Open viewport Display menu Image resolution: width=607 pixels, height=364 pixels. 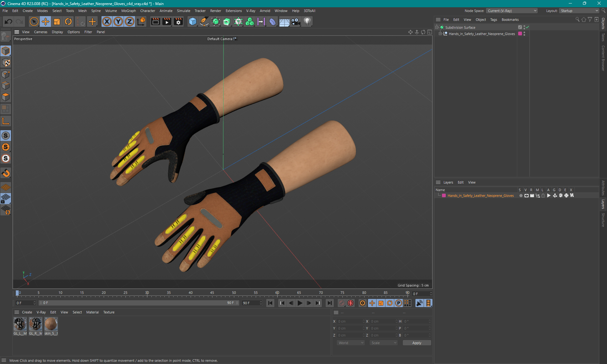(x=57, y=32)
